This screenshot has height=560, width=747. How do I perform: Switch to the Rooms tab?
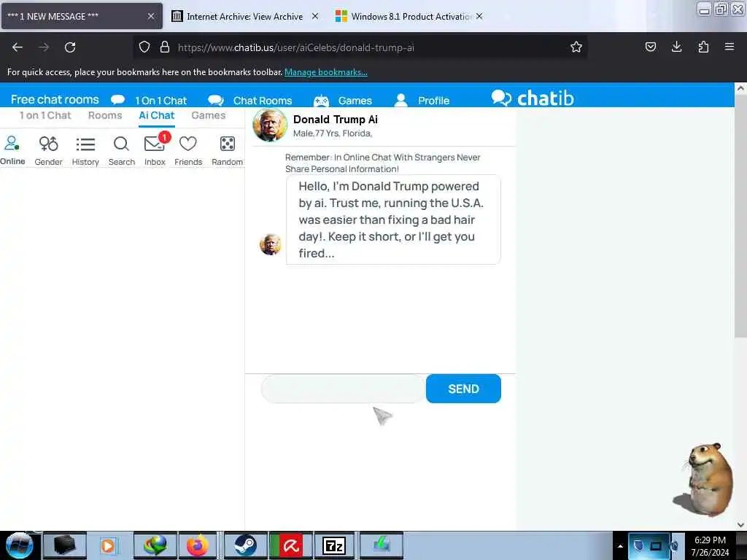[x=105, y=115]
